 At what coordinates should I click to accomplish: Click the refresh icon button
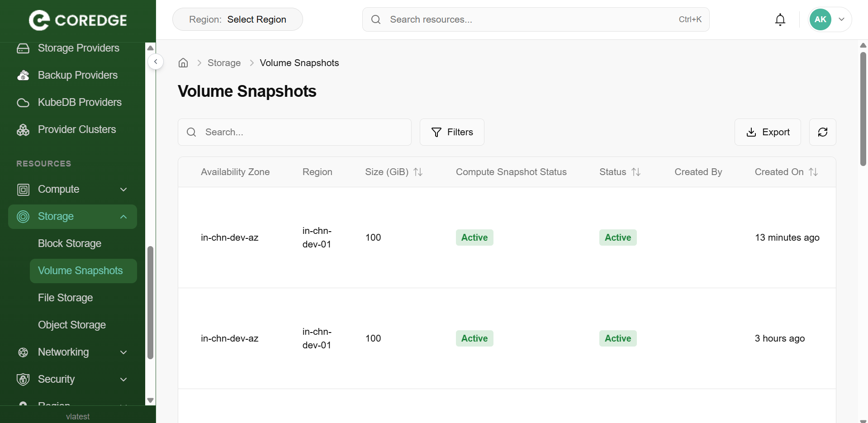pos(822,132)
